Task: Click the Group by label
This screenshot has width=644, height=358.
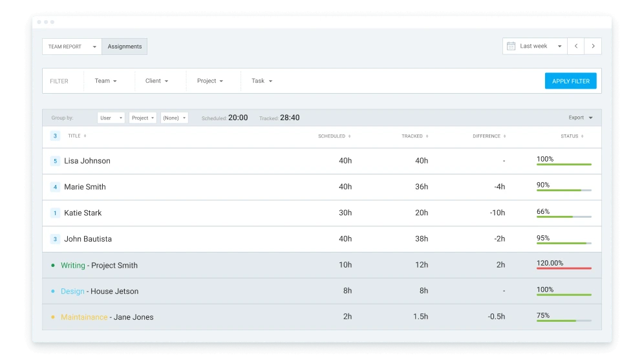Action: 63,118
